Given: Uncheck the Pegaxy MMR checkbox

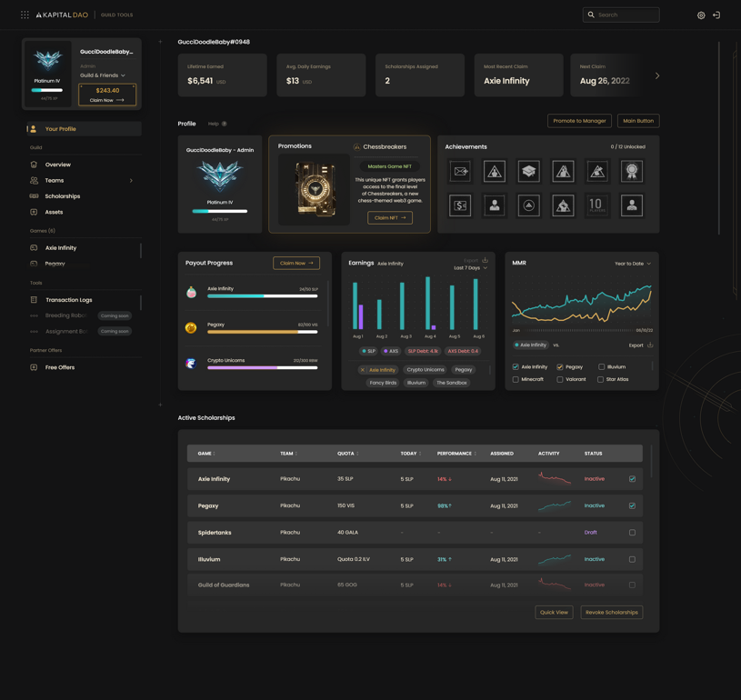Looking at the screenshot, I should [559, 366].
